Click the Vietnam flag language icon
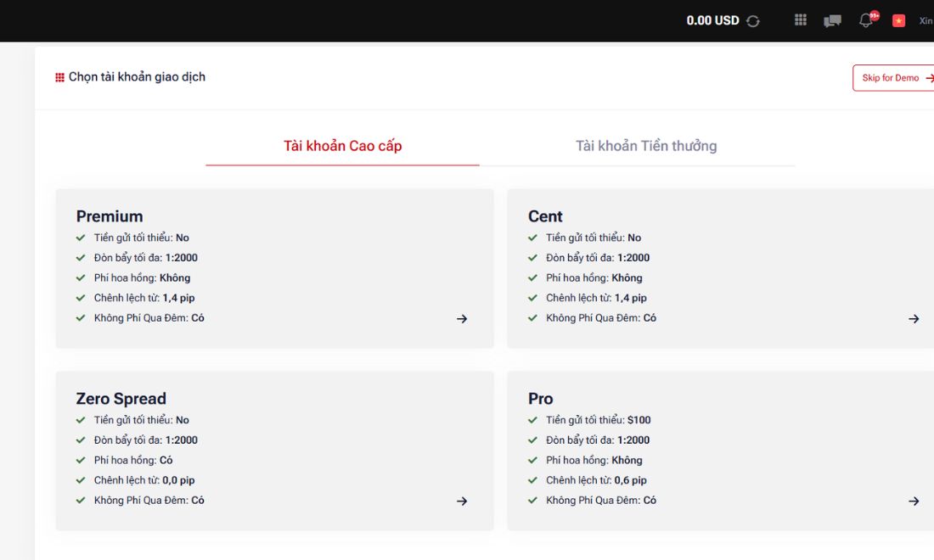Viewport: 934px width, 560px height. (899, 21)
